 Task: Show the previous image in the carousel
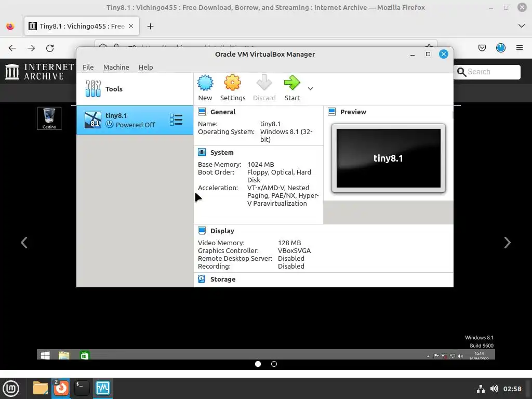point(24,243)
